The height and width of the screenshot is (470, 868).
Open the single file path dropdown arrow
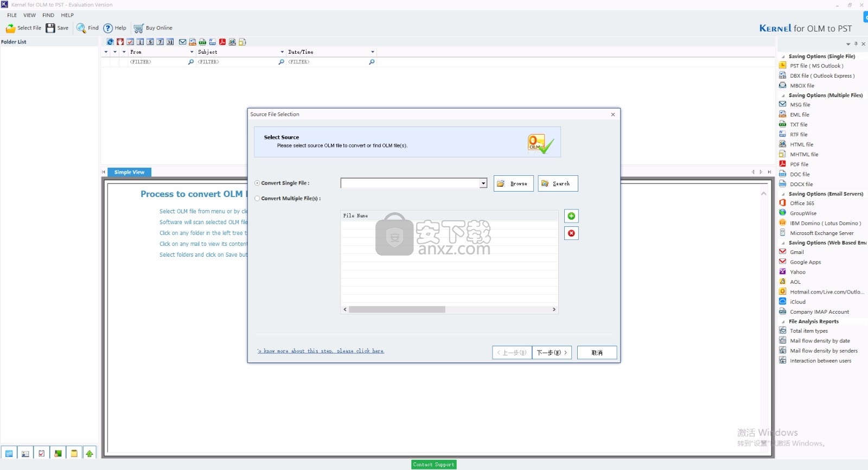point(483,183)
